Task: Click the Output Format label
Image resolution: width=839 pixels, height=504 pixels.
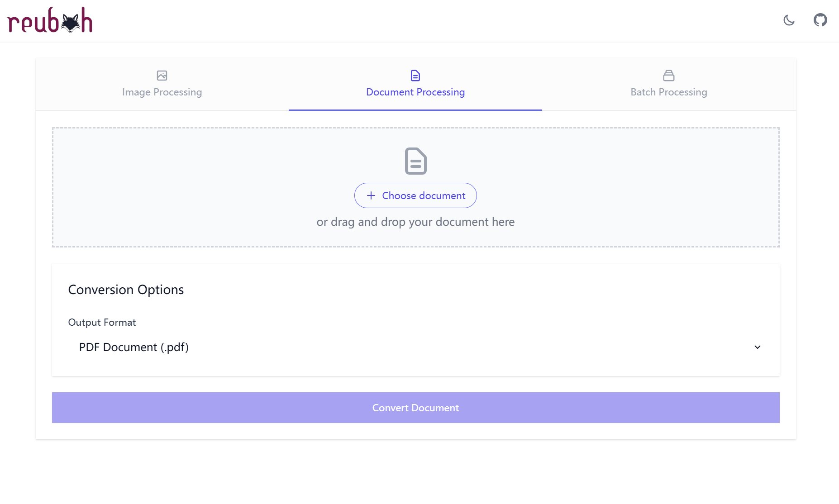Action: tap(102, 322)
